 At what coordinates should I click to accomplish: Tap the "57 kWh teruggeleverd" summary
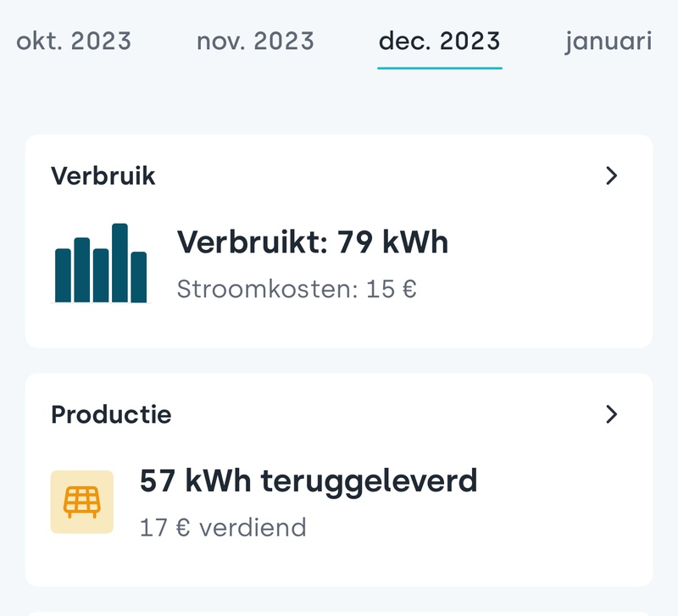point(308,481)
